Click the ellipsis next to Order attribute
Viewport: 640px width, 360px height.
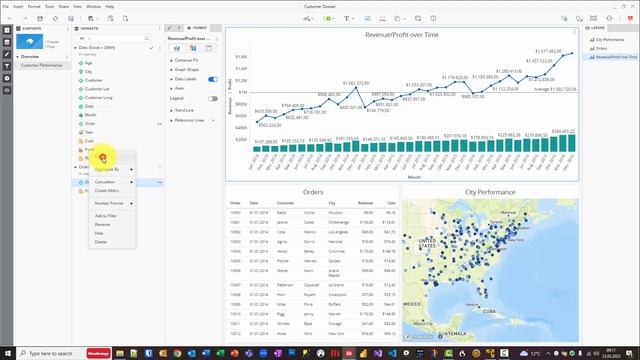pyautogui.click(x=159, y=124)
